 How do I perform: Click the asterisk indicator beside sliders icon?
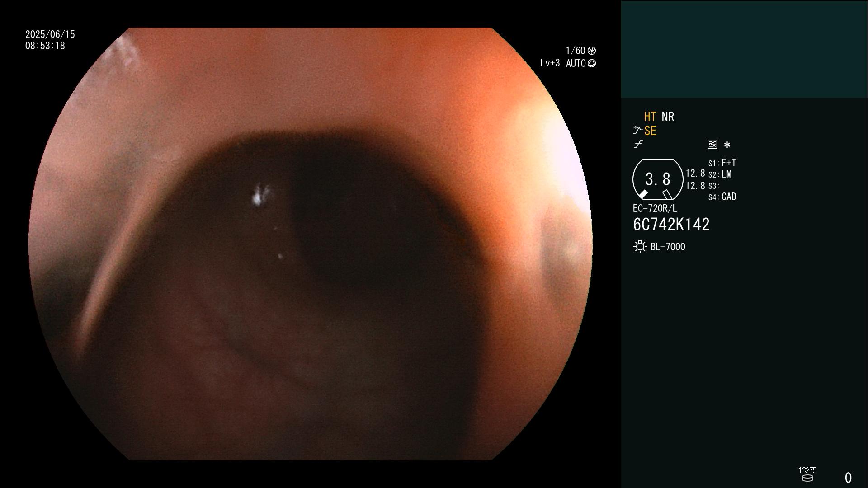(x=727, y=145)
